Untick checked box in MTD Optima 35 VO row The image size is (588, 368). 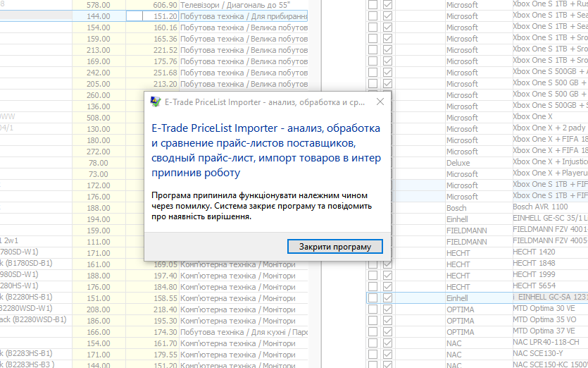pyautogui.click(x=388, y=320)
